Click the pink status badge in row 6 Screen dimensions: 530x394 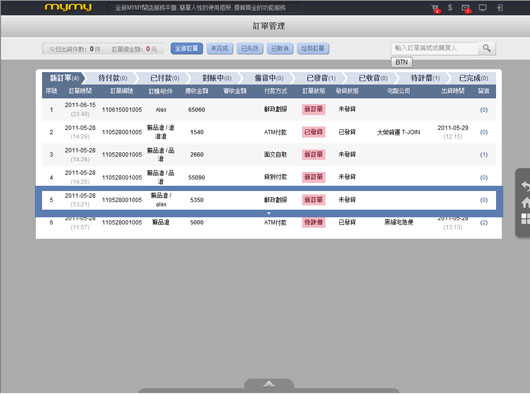pos(313,222)
